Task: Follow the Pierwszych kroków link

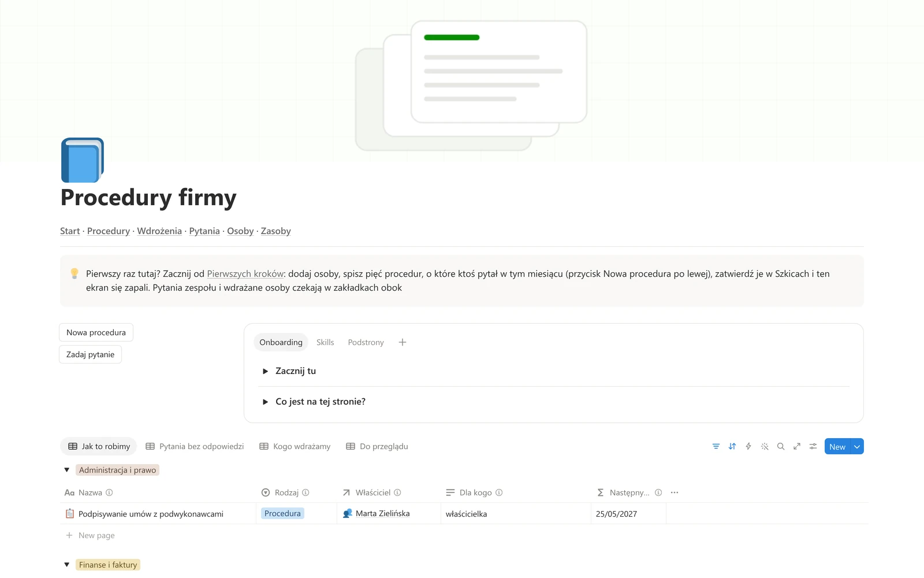Action: click(245, 274)
